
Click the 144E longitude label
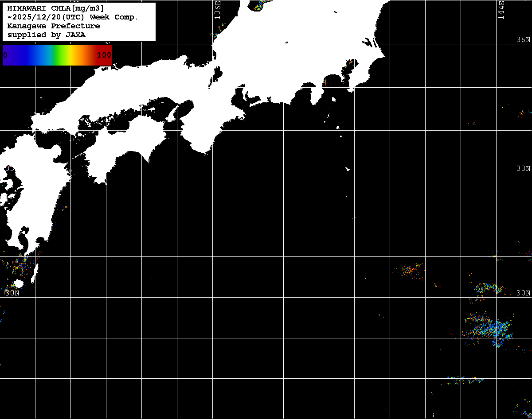[501, 10]
